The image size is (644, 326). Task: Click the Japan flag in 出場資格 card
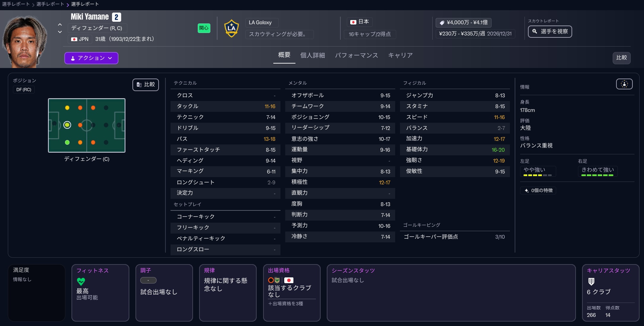pos(289,280)
